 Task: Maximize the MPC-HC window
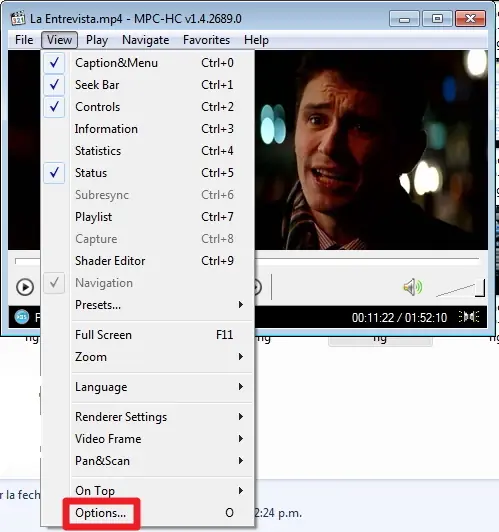click(437, 18)
